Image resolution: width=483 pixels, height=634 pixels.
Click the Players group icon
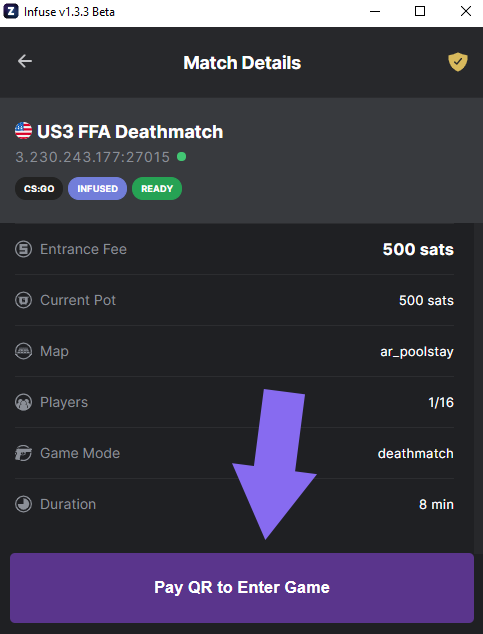[x=23, y=402]
